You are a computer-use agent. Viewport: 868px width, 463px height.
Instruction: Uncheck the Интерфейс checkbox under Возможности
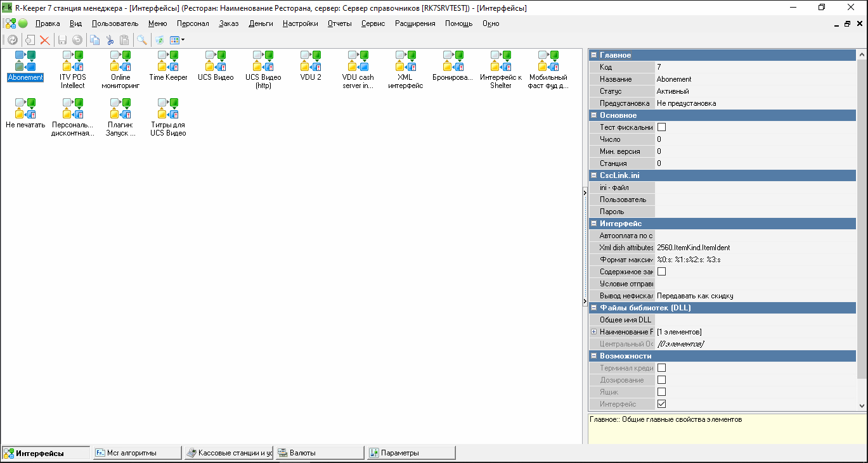(x=661, y=404)
